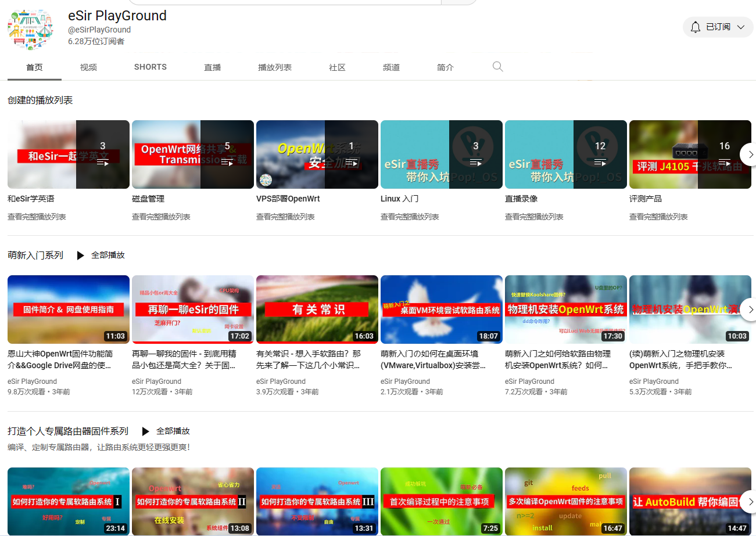Open video title (续)萌新入门之物理机安装
The height and width of the screenshot is (536, 756).
(682, 360)
